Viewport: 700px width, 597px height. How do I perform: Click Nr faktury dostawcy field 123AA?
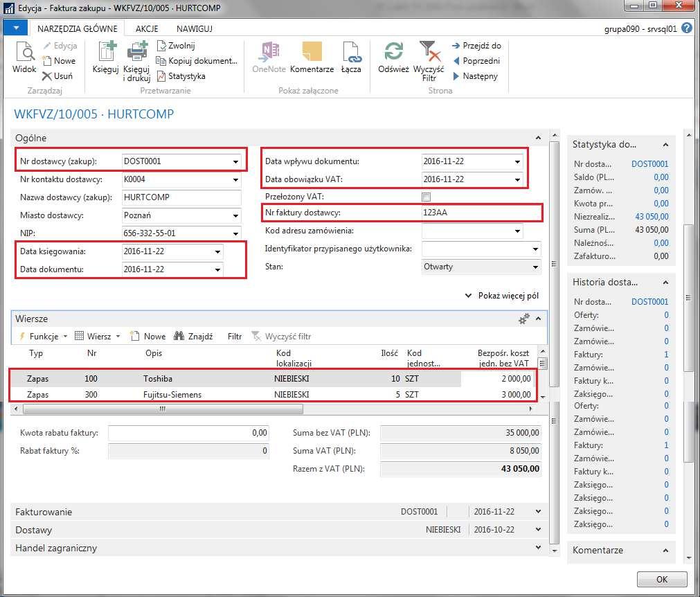[481, 213]
